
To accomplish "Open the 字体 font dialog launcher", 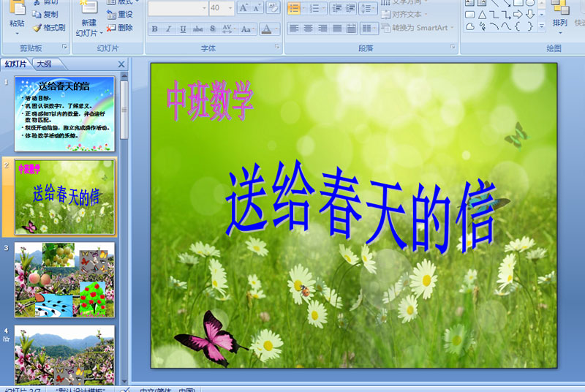I will click(x=277, y=47).
